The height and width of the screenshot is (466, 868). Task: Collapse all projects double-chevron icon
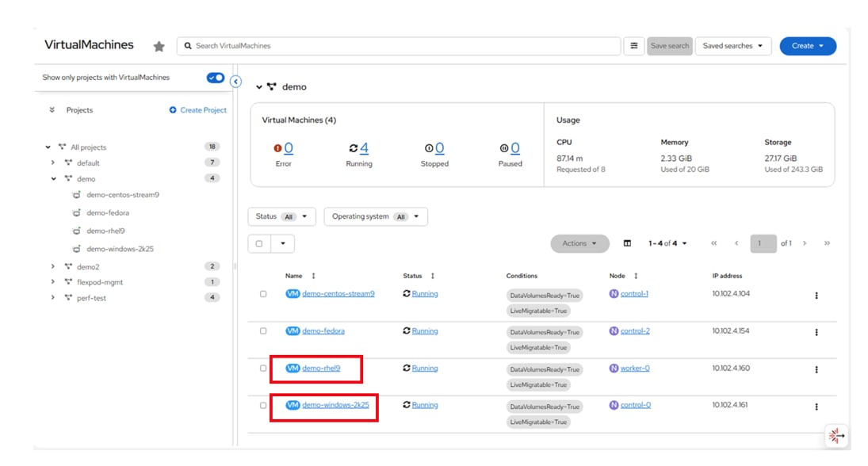coord(52,110)
